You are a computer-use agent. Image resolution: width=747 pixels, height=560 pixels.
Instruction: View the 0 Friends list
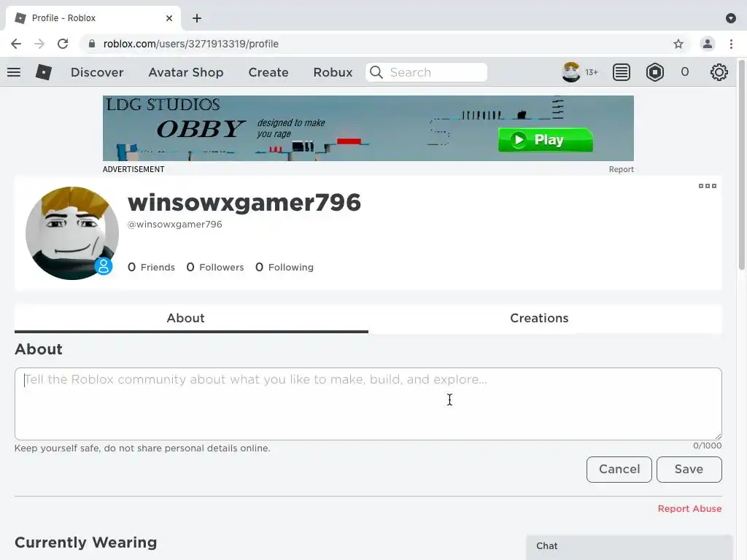click(151, 267)
